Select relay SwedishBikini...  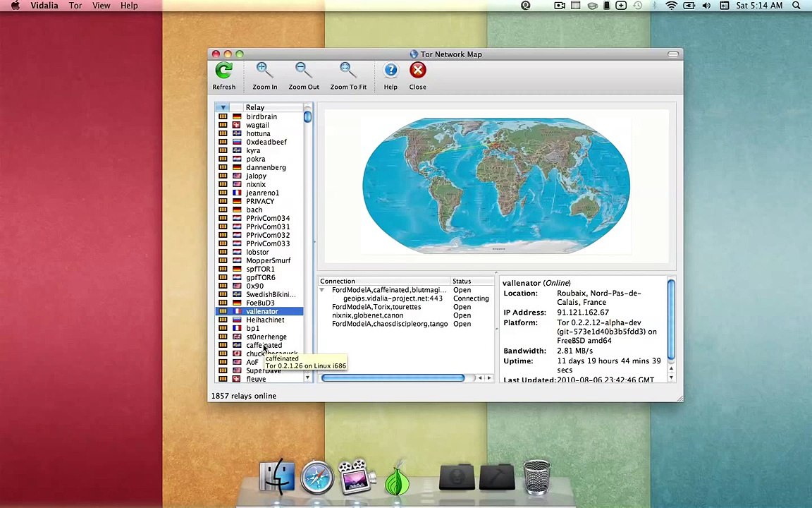click(259, 294)
